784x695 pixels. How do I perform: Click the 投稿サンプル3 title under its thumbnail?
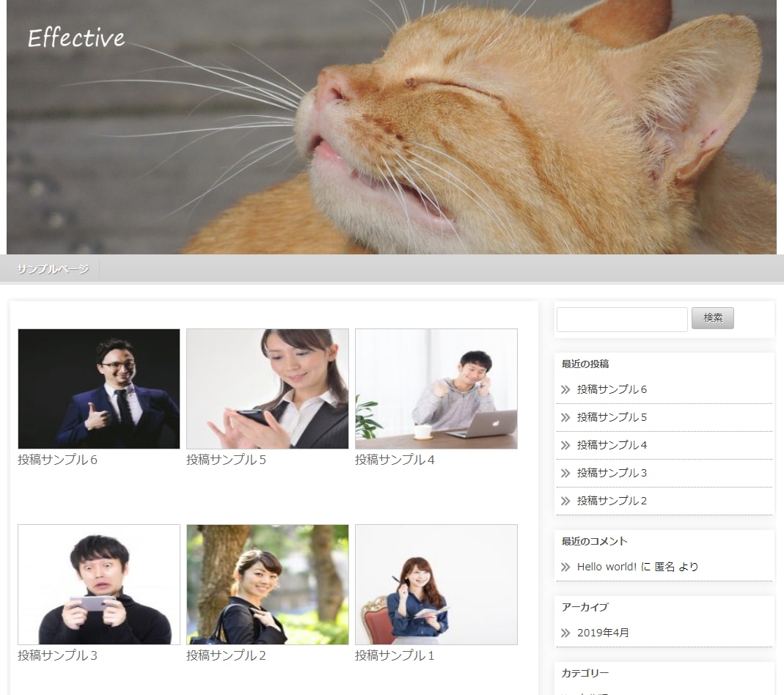coord(57,655)
